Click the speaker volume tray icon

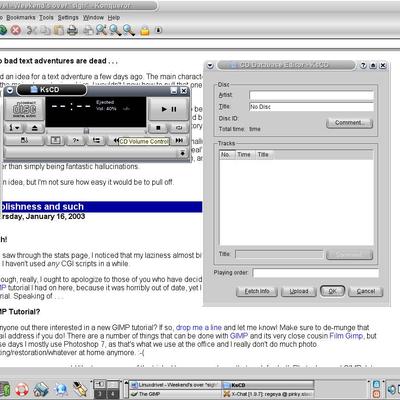392,389
